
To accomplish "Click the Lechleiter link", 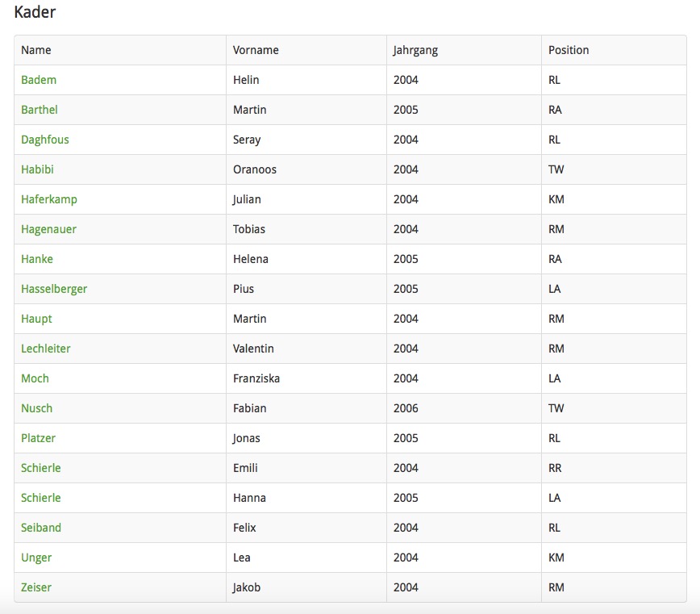I will pos(46,349).
